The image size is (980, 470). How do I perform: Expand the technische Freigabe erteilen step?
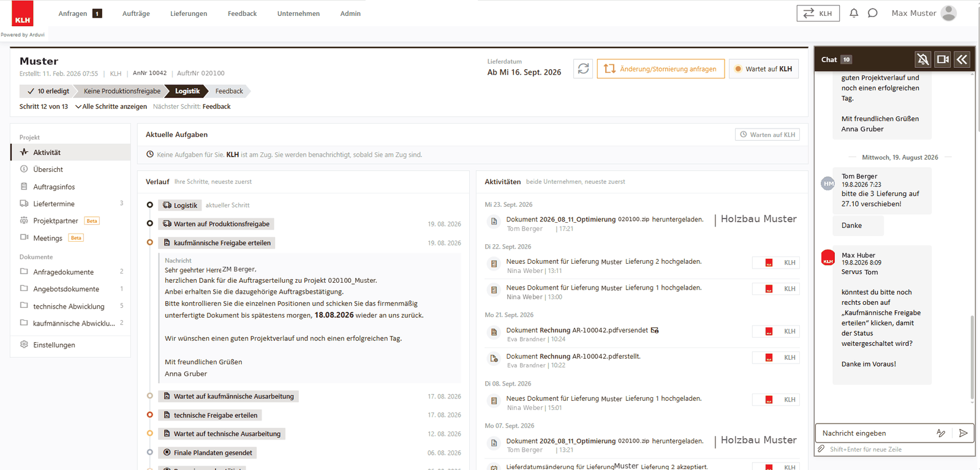210,415
